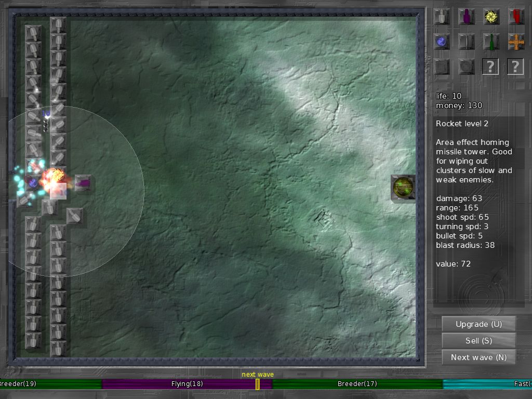Screen dimensions: 532x399
Task: Pick the gray wall block icon
Action: pos(467,42)
